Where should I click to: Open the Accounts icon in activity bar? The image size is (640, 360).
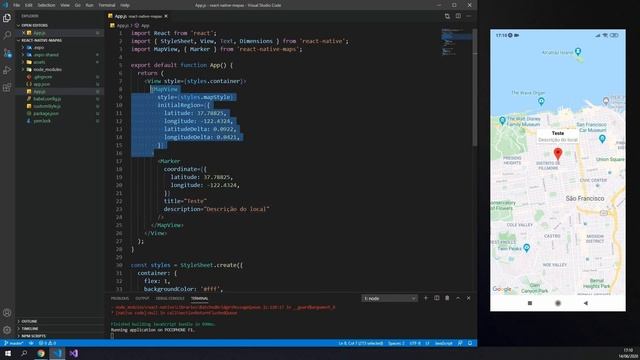[7, 313]
